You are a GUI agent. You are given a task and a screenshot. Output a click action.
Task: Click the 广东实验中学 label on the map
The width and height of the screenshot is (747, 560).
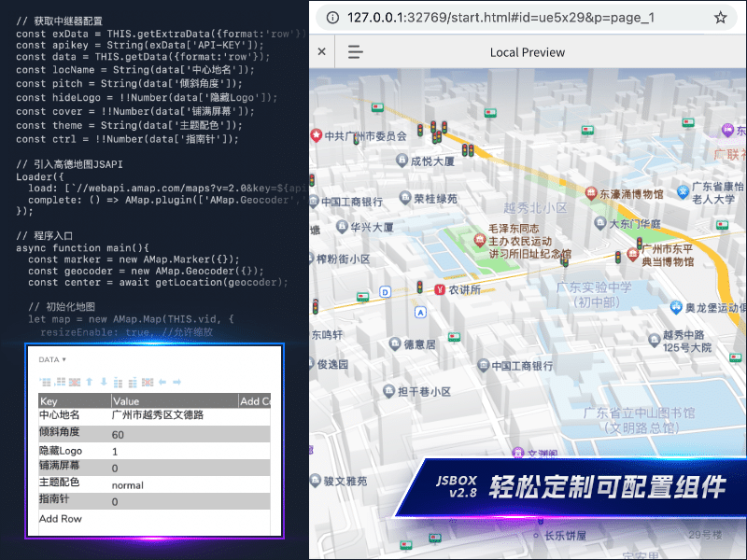[596, 294]
